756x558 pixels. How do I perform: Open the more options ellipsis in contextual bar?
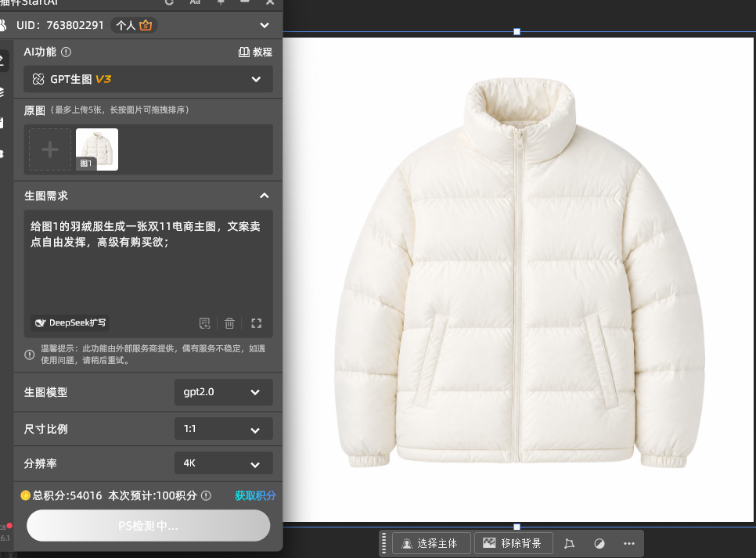coord(628,544)
